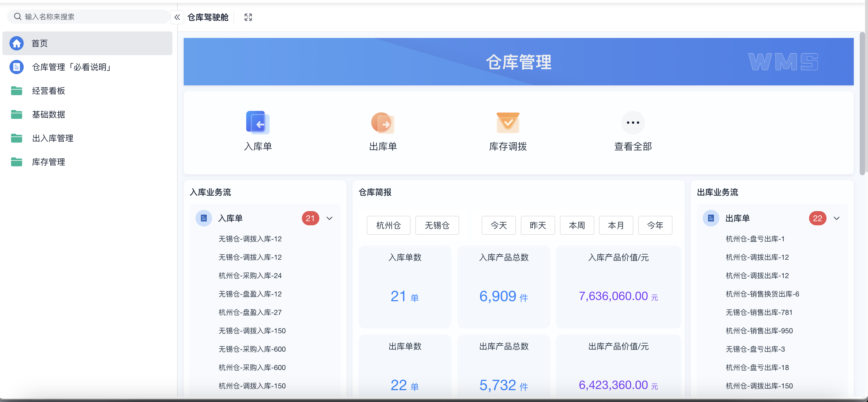Open 杭州仓-调拨出库-150 record
Image resolution: width=868 pixels, height=402 pixels.
tap(759, 386)
